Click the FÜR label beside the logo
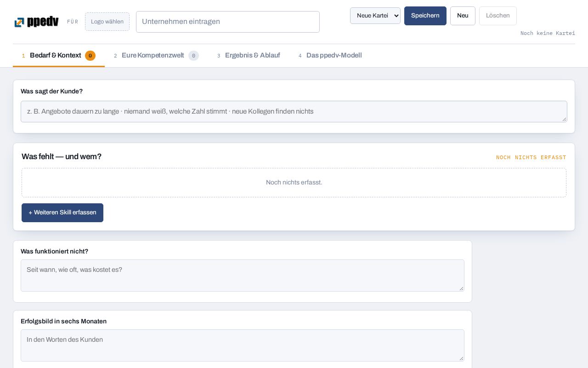 73,22
